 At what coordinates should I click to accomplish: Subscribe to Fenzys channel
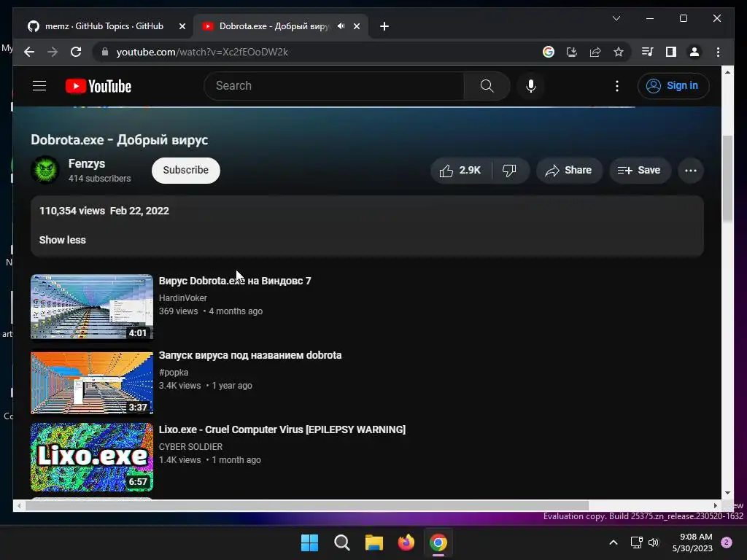coord(186,171)
